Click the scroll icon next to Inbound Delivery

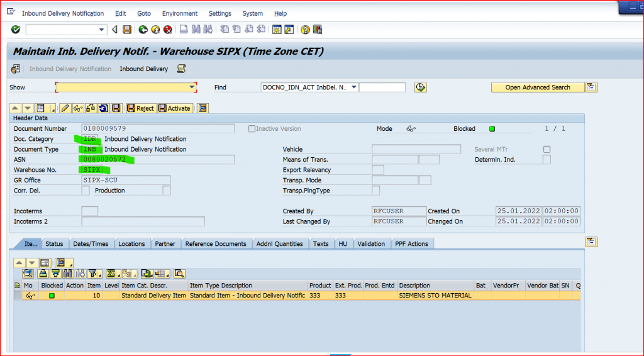click(x=181, y=69)
